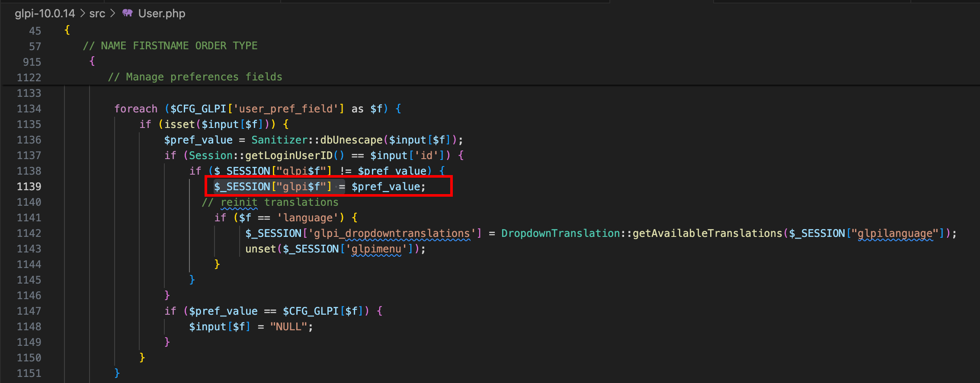This screenshot has width=980, height=383.
Task: Click dbUnescape method on line 1136
Action: 351,140
